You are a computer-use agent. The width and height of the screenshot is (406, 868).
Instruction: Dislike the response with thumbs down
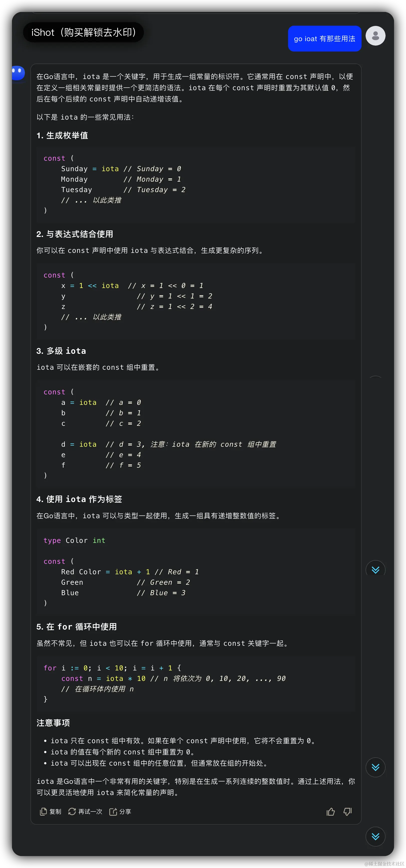coord(348,812)
